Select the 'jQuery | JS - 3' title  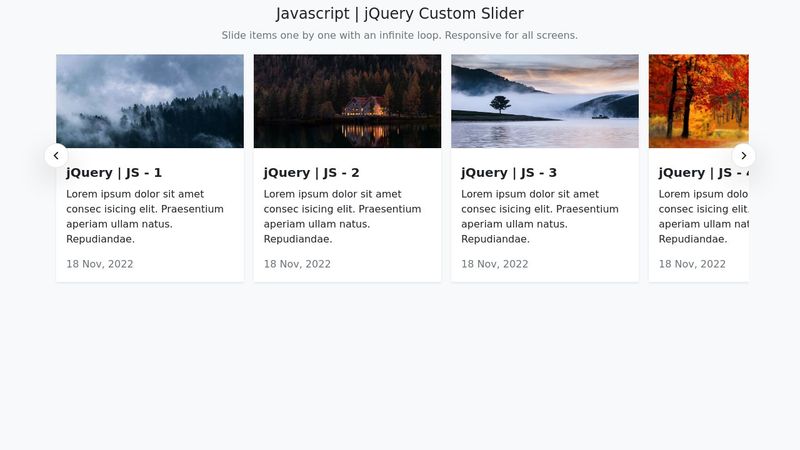click(509, 173)
